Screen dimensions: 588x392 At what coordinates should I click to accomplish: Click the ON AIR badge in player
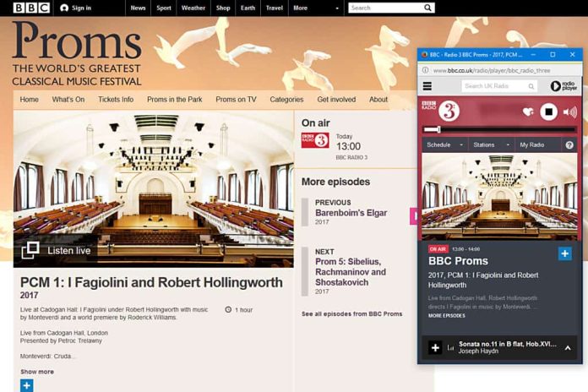(438, 249)
